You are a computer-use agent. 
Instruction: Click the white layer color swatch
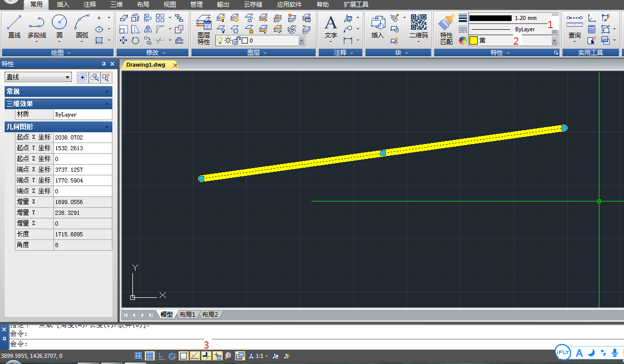(x=245, y=41)
